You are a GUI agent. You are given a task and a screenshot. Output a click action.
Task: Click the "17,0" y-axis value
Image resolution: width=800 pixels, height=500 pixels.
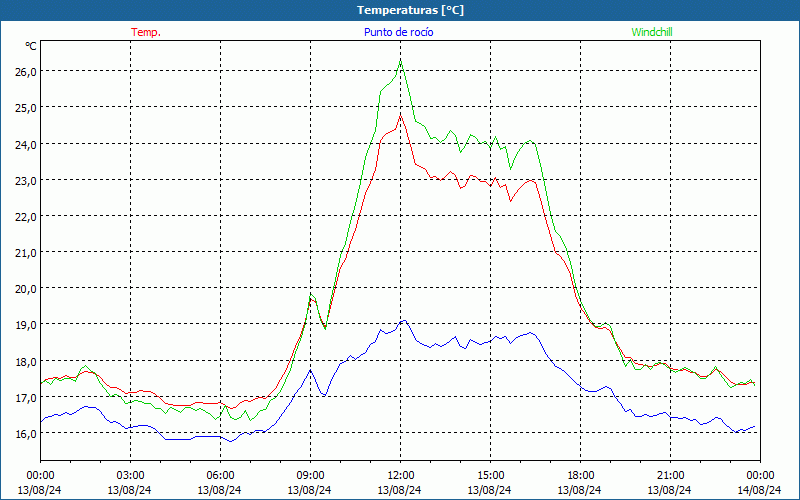pyautogui.click(x=26, y=397)
